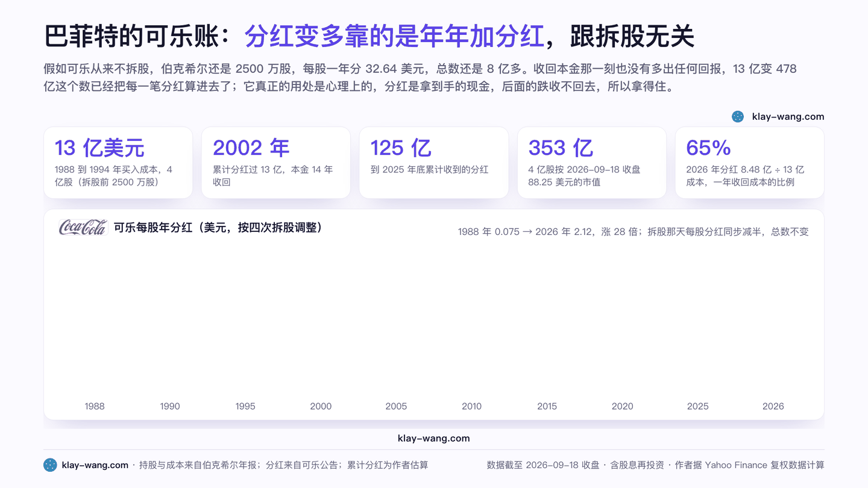Select the "125 亿" stat value

point(401,148)
